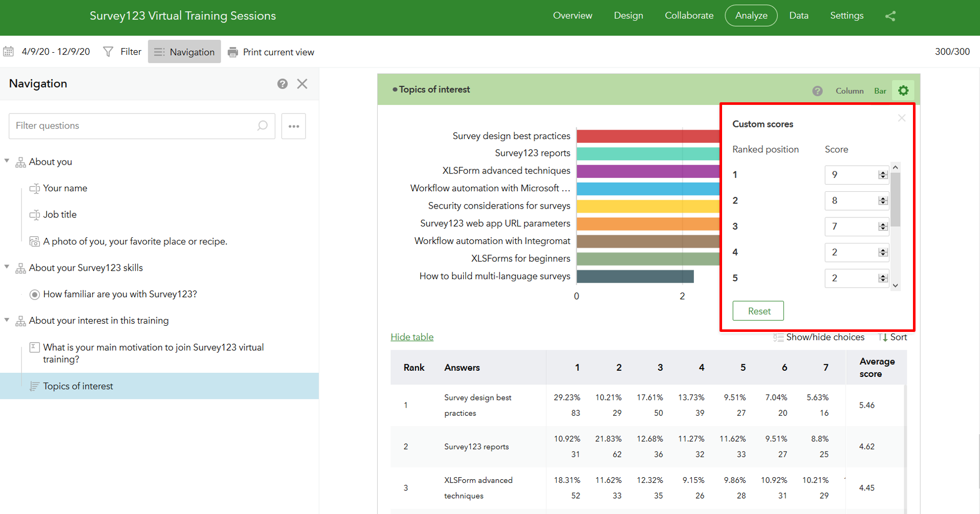
Task: Collapse the About you section
Action: [x=7, y=161]
